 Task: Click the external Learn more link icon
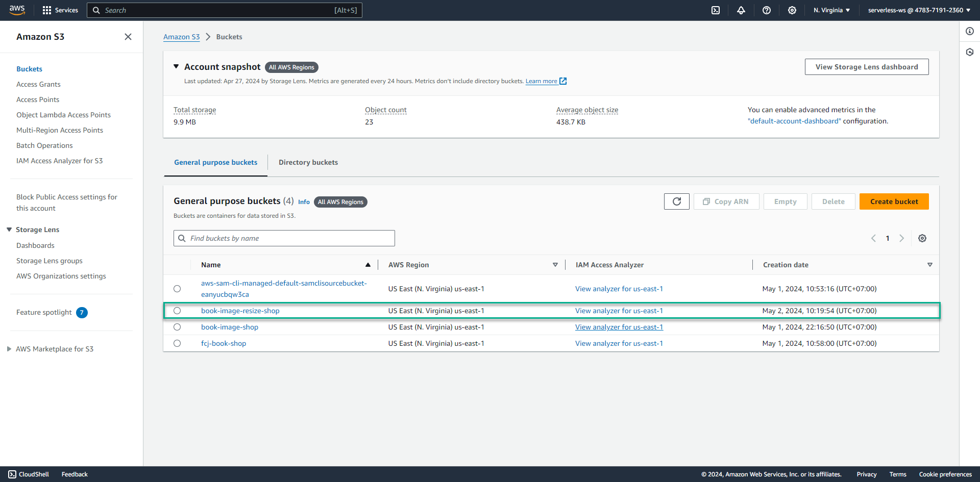(x=563, y=81)
